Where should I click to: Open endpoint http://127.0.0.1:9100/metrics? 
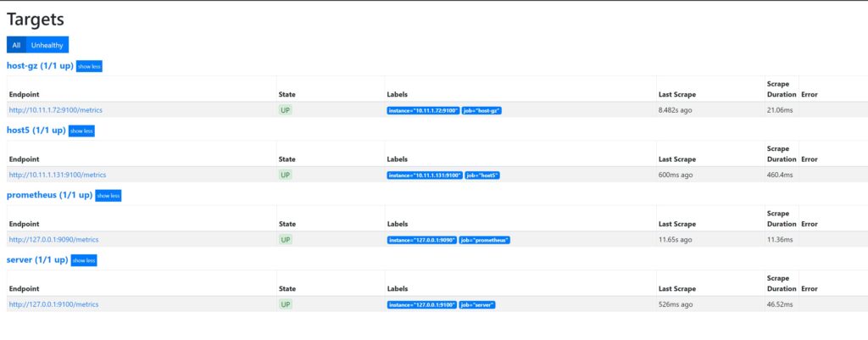point(54,304)
